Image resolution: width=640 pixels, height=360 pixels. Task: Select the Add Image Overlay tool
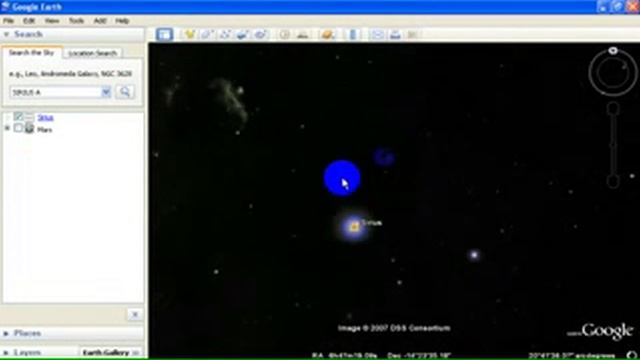tap(242, 34)
